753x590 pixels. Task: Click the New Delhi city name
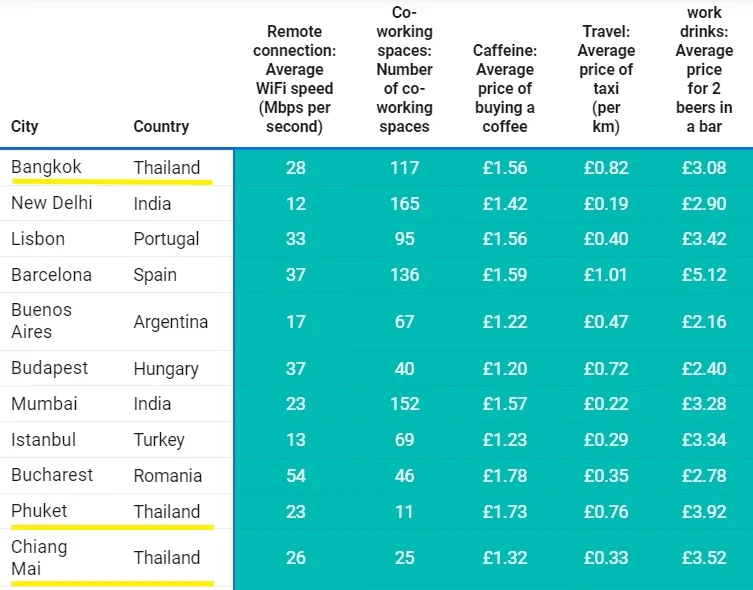[51, 203]
